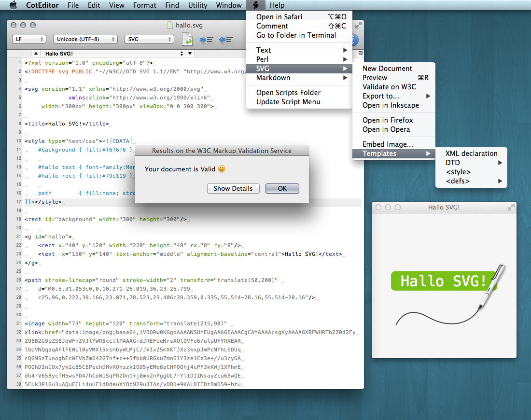Image resolution: width=531 pixels, height=420 pixels.
Task: Expand the DTD templates submenu
Action: (x=472, y=163)
